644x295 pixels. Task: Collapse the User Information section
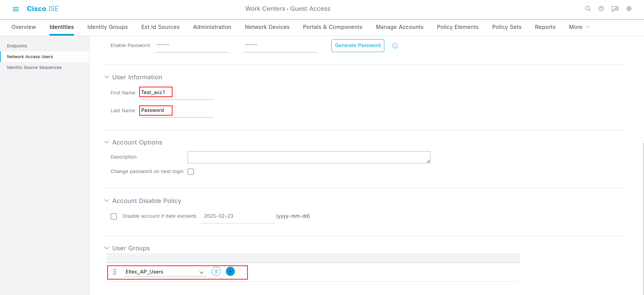[x=107, y=77]
